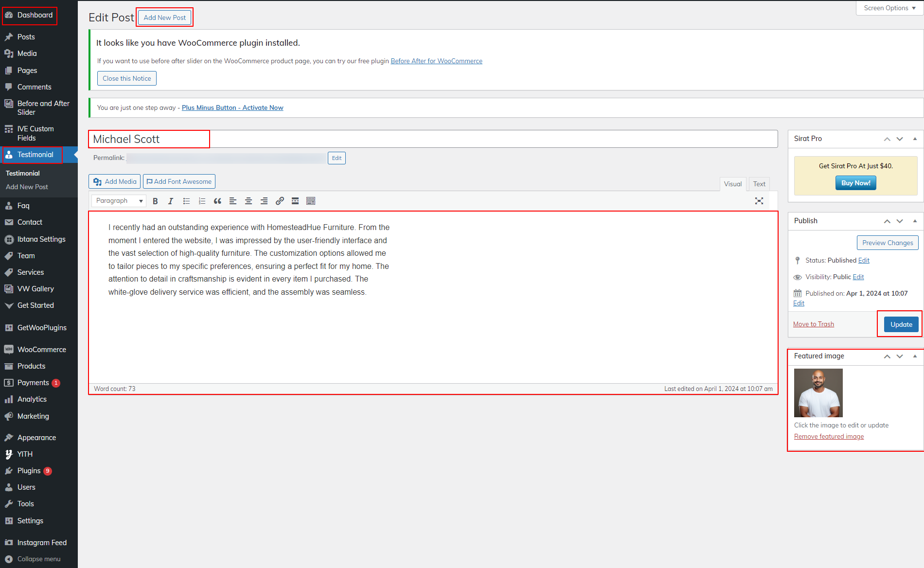This screenshot has width=924, height=568.
Task: Expand the Screen Options panel
Action: (x=889, y=8)
